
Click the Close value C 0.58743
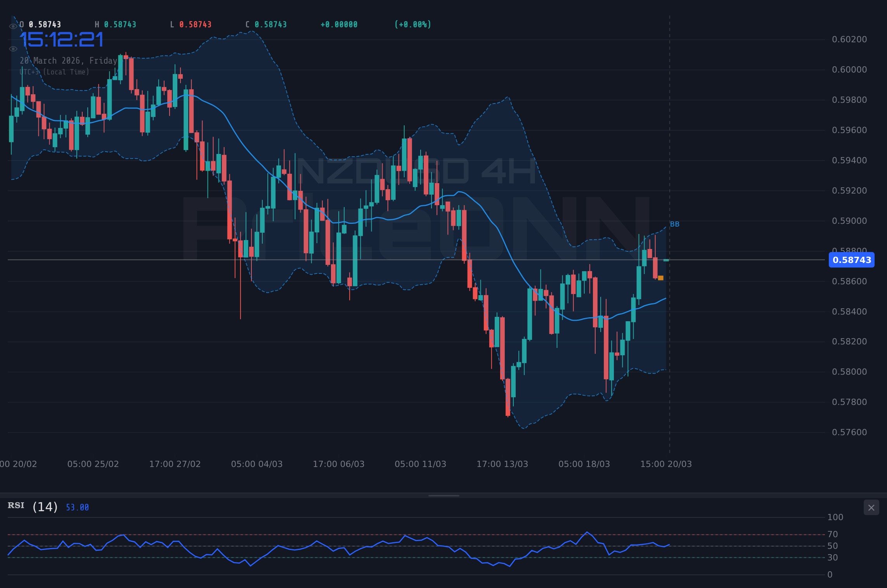[266, 24]
